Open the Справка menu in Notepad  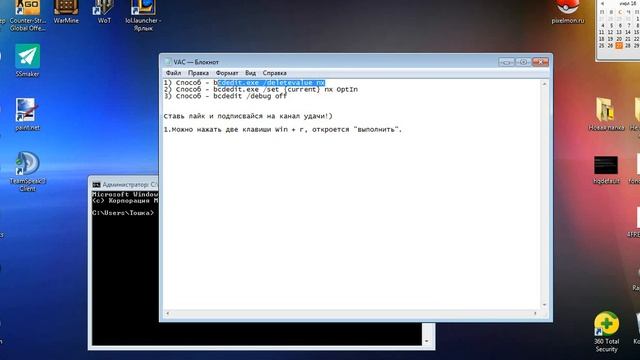coord(274,73)
